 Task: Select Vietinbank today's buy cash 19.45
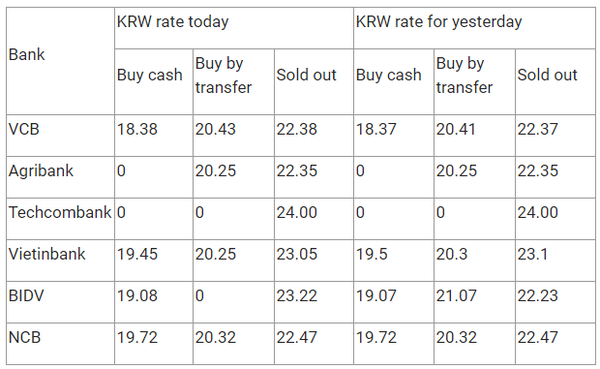(x=137, y=254)
